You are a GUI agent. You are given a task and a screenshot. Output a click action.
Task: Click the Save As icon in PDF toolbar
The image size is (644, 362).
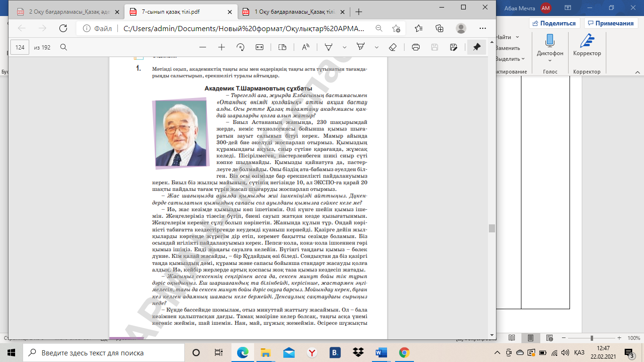(454, 47)
